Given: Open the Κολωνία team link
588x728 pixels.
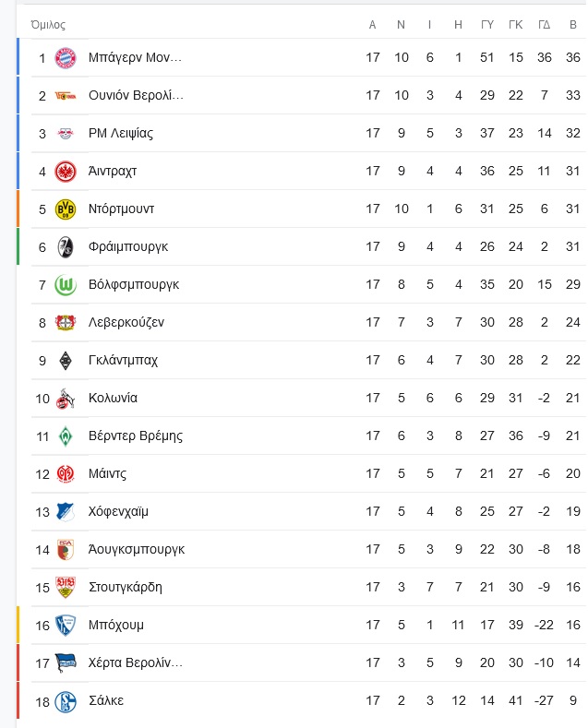Looking at the screenshot, I should click(113, 398).
